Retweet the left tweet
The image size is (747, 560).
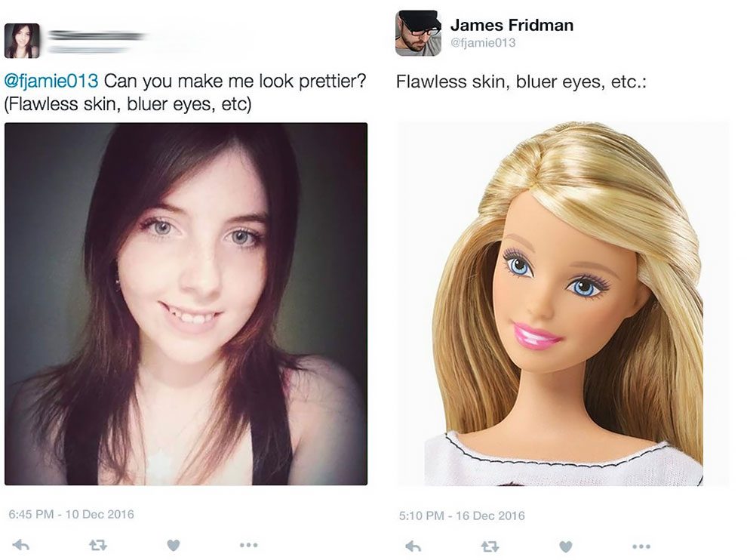[x=97, y=545]
